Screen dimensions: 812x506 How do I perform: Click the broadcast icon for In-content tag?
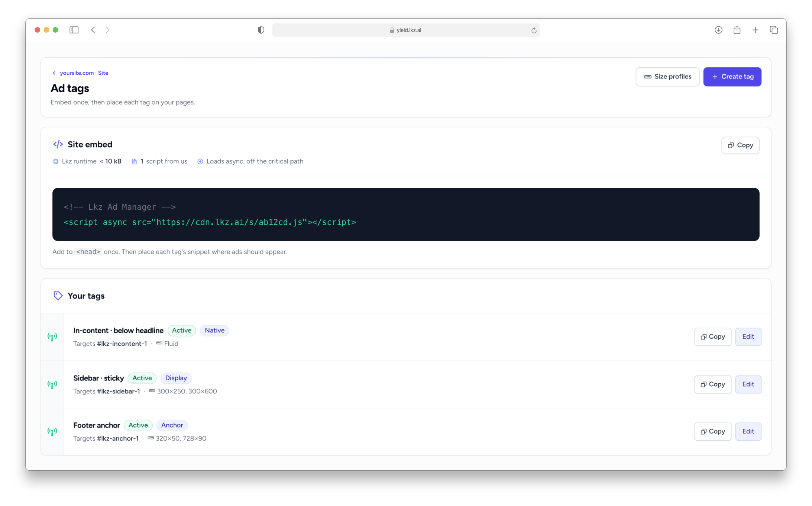pyautogui.click(x=52, y=337)
